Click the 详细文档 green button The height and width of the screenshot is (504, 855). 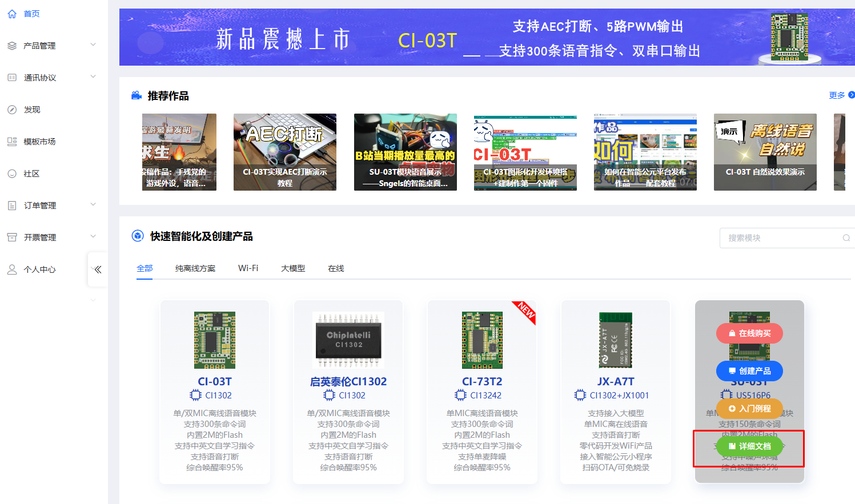click(749, 446)
